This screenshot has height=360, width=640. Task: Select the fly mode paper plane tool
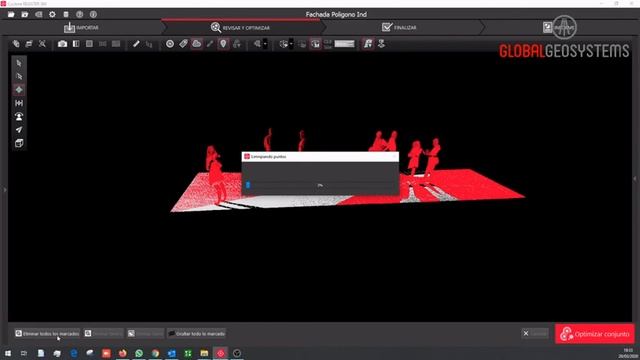[19, 130]
